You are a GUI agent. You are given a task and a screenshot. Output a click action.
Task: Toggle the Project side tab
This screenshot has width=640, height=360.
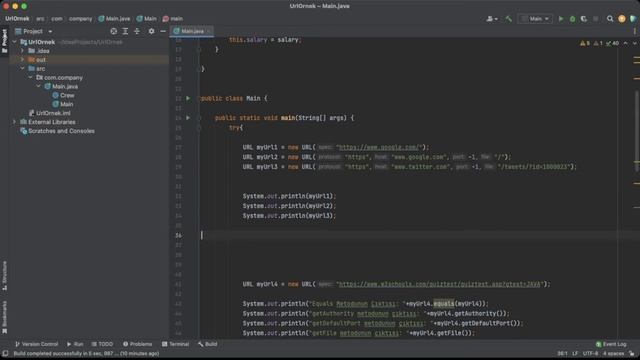point(4,41)
